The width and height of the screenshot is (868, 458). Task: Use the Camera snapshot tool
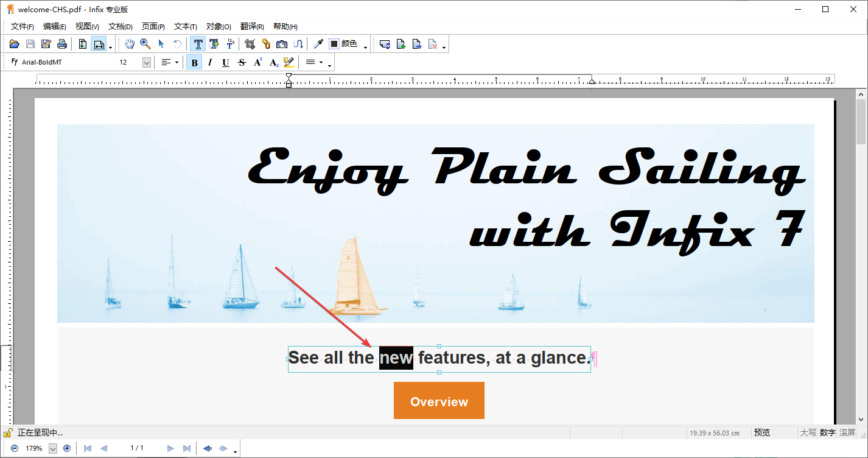281,43
